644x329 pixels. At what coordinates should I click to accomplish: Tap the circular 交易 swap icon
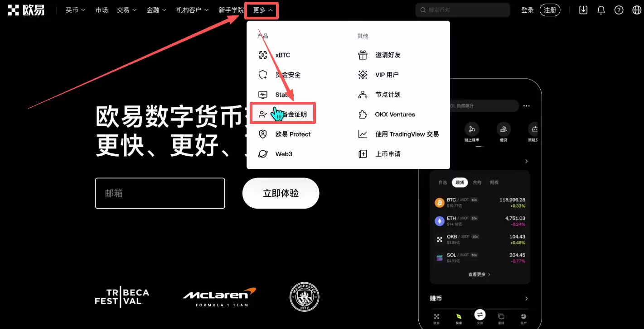click(x=479, y=314)
